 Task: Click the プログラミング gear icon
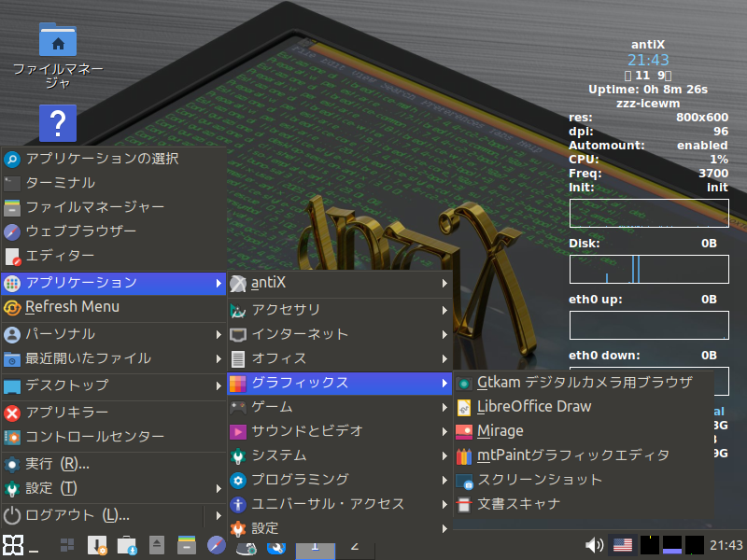pyautogui.click(x=238, y=481)
